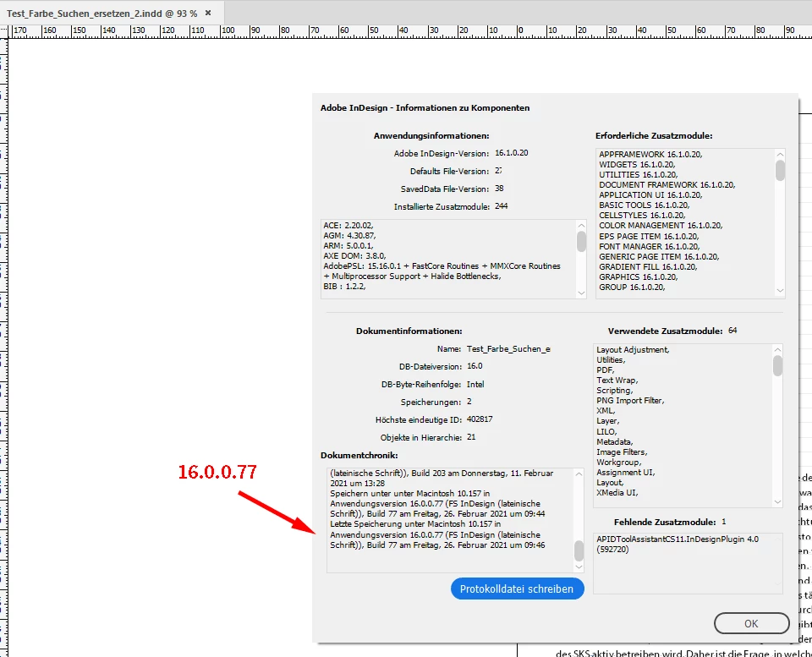Click the InDesign version value 16.1.0.20
812x657 pixels.
pyautogui.click(x=512, y=153)
